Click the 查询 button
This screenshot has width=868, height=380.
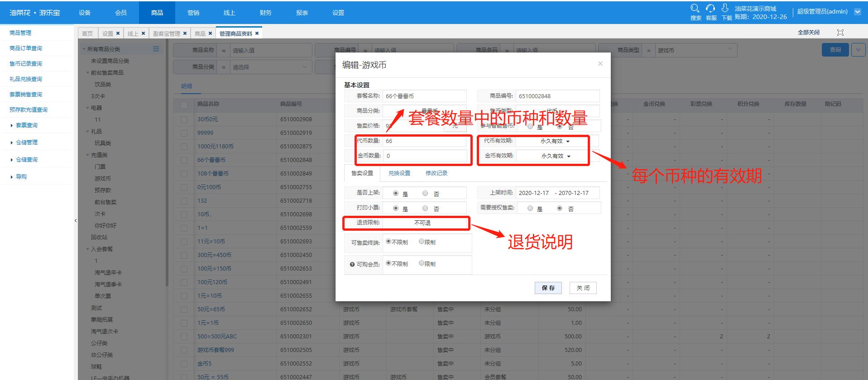(835, 50)
